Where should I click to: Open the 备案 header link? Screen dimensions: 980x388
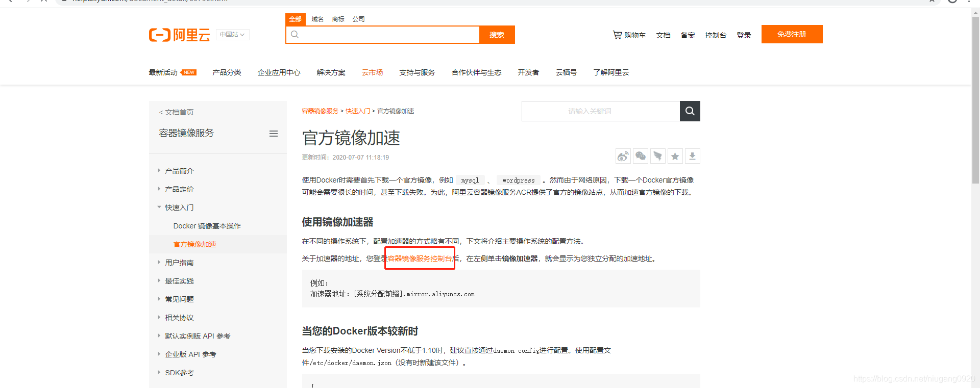click(688, 35)
